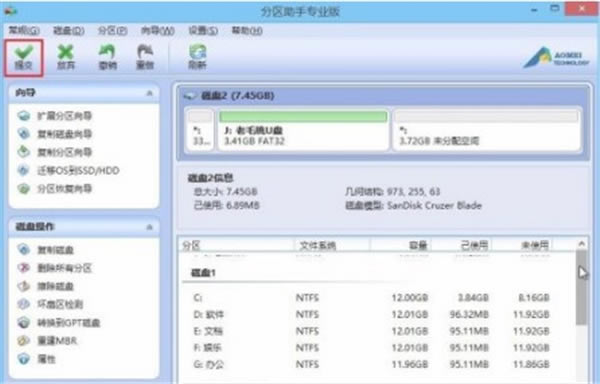The image size is (600, 384).
Task: Click the 96.32MB used cell for D:
Action: [x=469, y=314]
